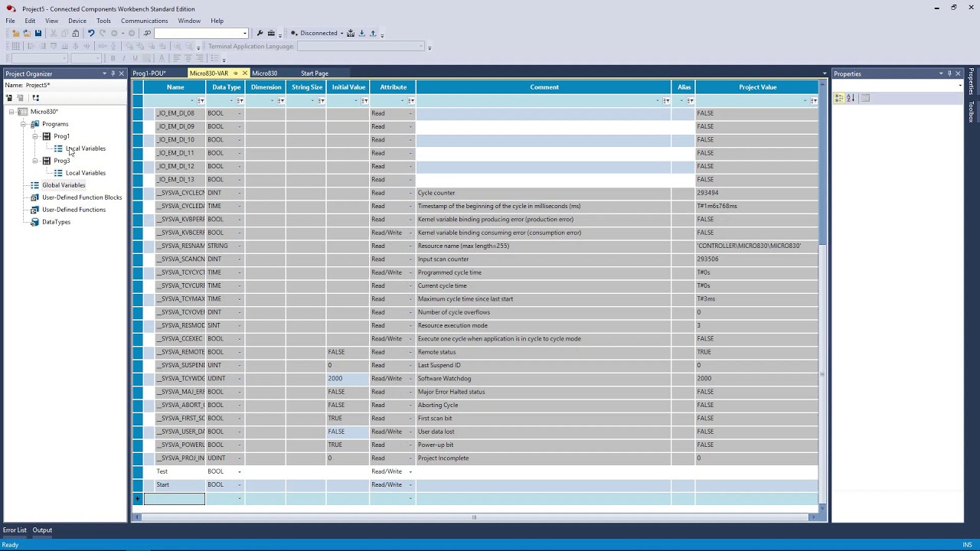
Task: Switch to the Prog1-POU tab
Action: (x=149, y=73)
